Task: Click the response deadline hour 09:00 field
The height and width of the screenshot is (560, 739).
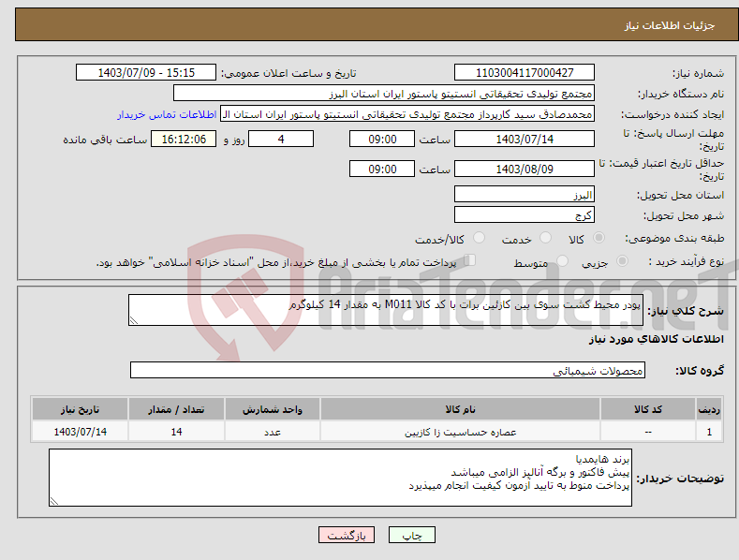Action: point(382,139)
